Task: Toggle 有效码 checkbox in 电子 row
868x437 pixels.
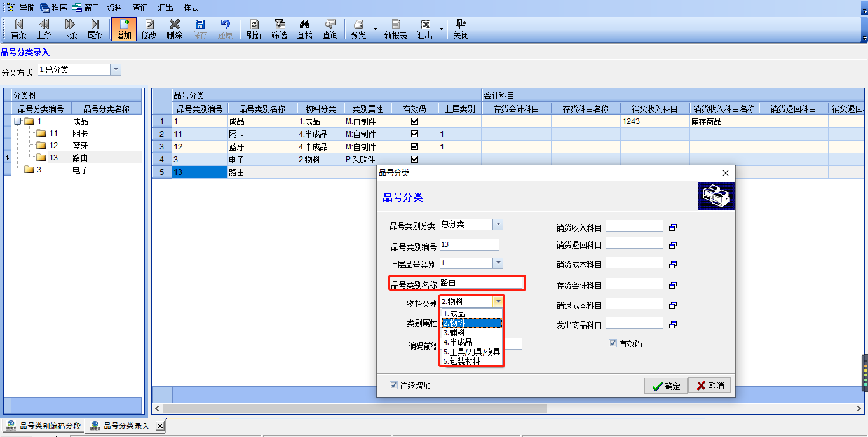Action: pyautogui.click(x=415, y=160)
